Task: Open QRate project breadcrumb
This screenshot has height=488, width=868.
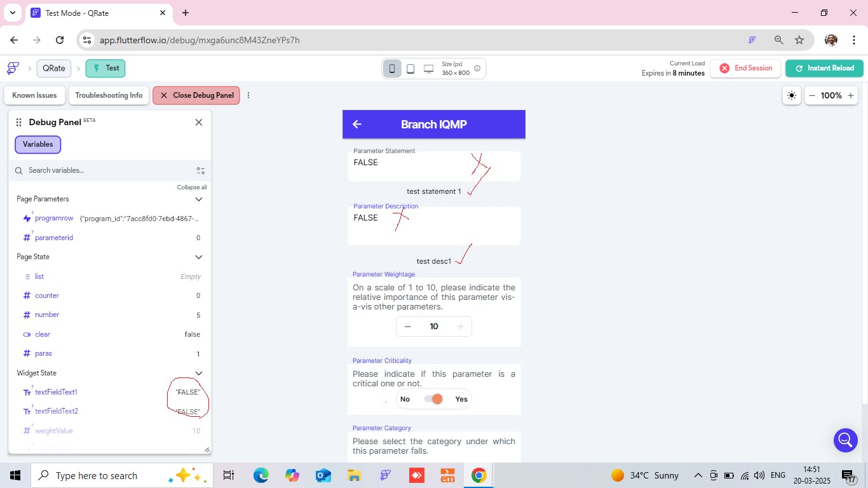Action: click(54, 68)
